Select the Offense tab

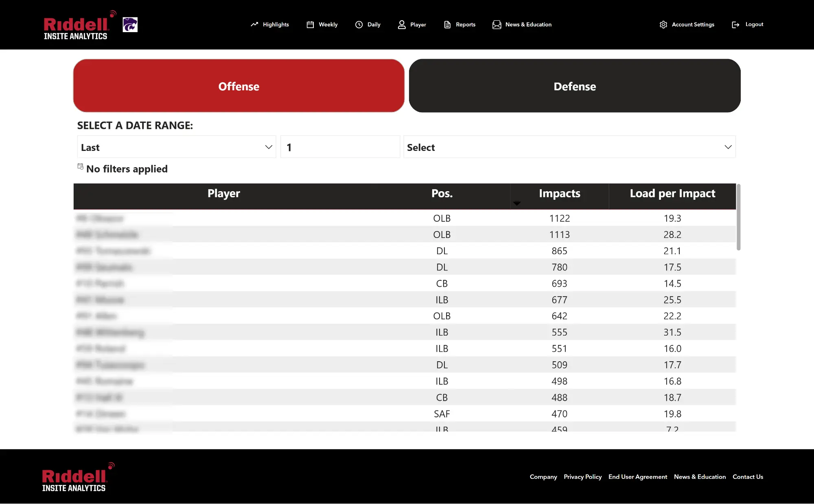(x=239, y=86)
